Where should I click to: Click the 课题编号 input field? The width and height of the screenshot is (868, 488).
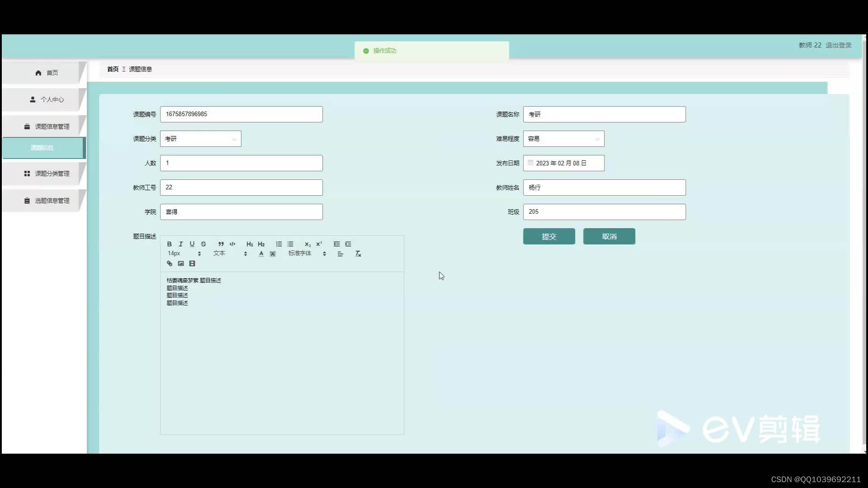coord(241,114)
